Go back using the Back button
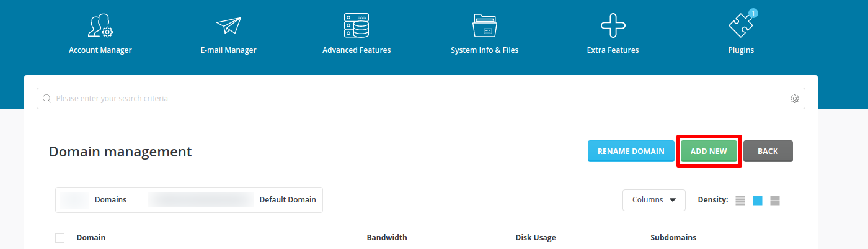 point(768,151)
